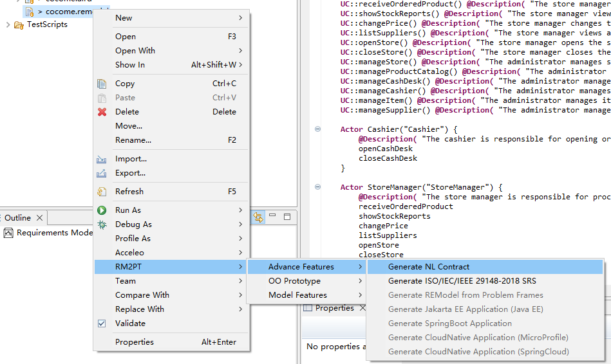Click the Copy icon in context menu
Screen dimensions: 611x364
[102, 84]
